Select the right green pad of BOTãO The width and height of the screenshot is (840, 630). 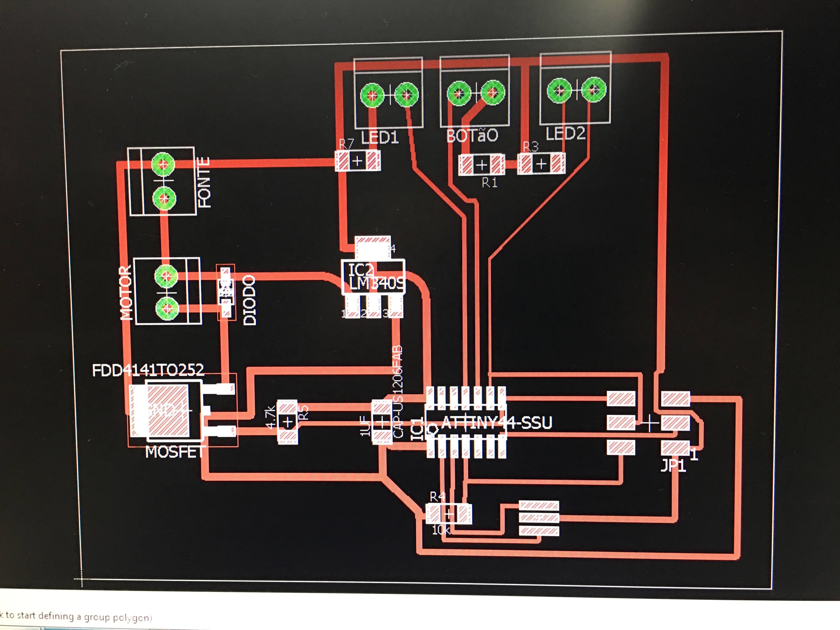pos(493,92)
